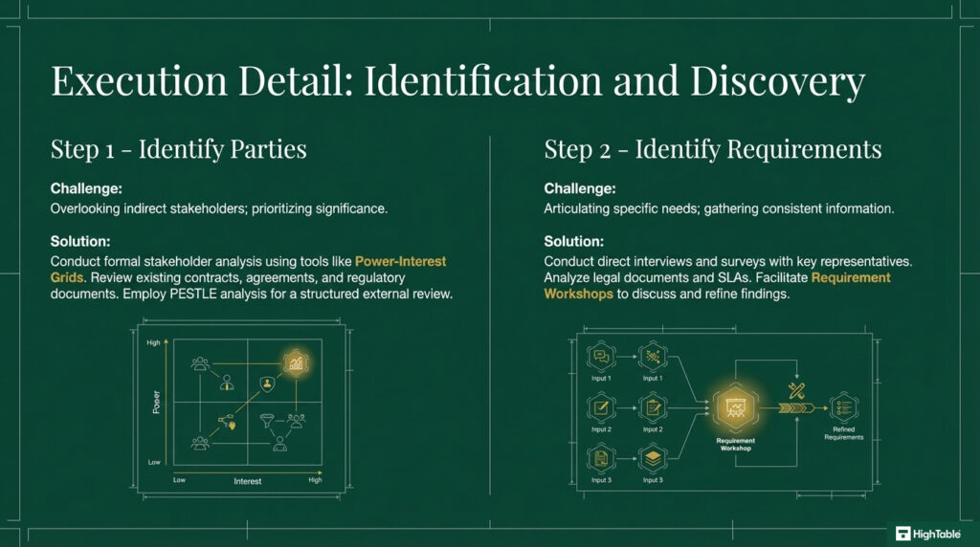Click the 'Input 1' label under chat bubbles
Screen dimensions: 980x547
point(601,379)
